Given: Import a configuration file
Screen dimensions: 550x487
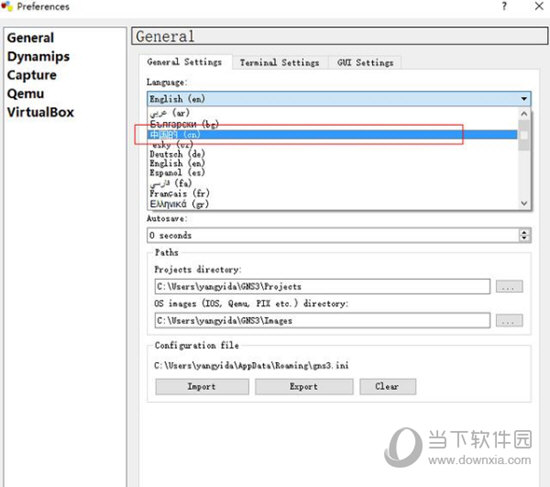Looking at the screenshot, I should click(202, 387).
